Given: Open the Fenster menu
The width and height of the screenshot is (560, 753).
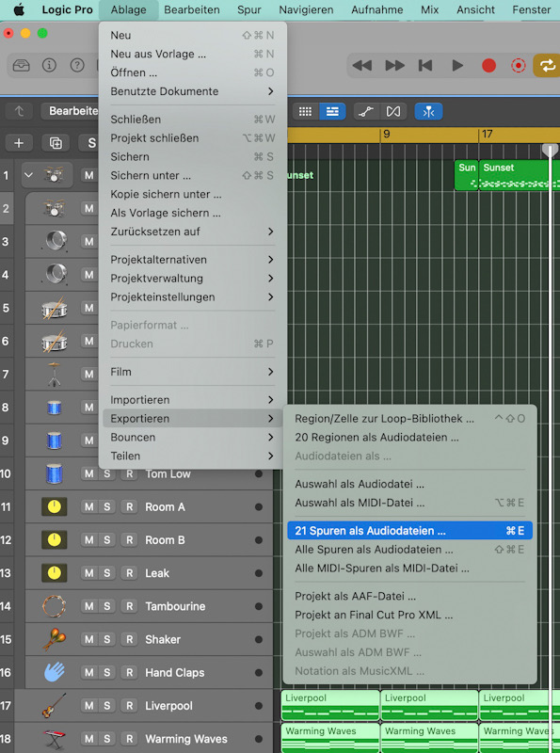Looking at the screenshot, I should [x=532, y=9].
